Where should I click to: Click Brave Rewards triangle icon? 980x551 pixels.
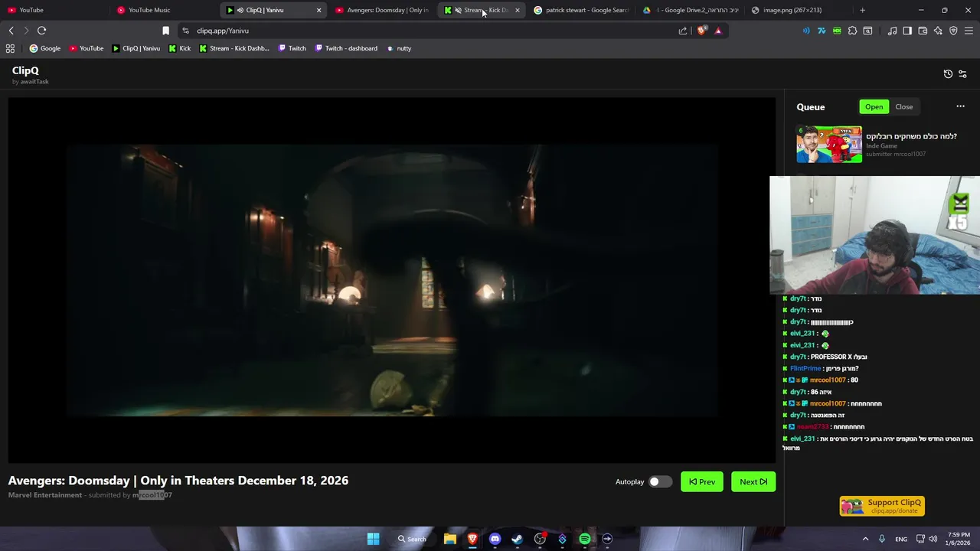click(x=718, y=31)
